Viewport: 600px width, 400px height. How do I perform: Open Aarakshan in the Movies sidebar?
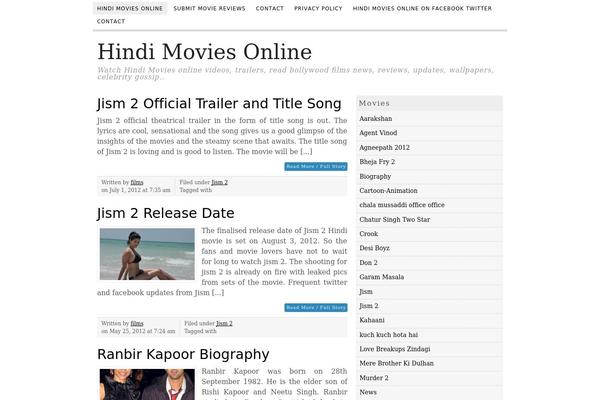376,119
